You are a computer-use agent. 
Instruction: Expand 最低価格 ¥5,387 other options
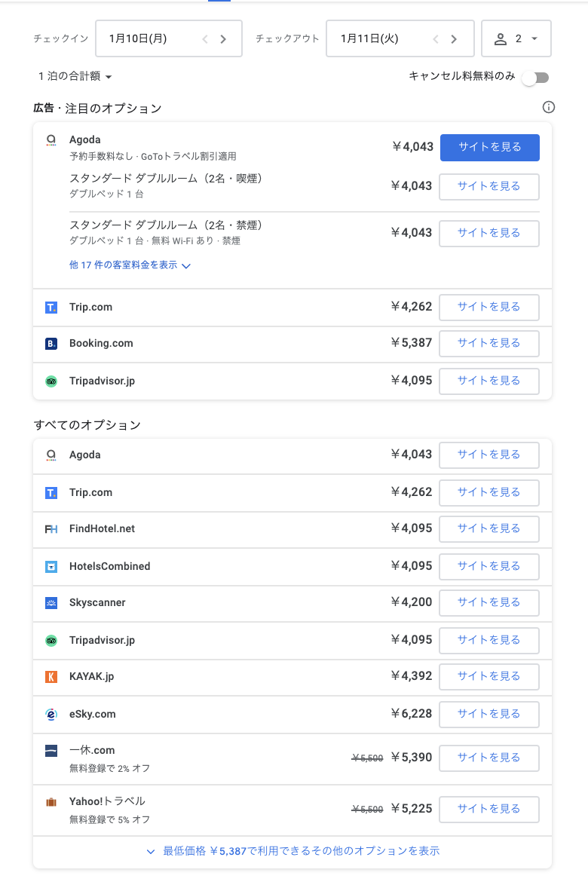tap(292, 851)
